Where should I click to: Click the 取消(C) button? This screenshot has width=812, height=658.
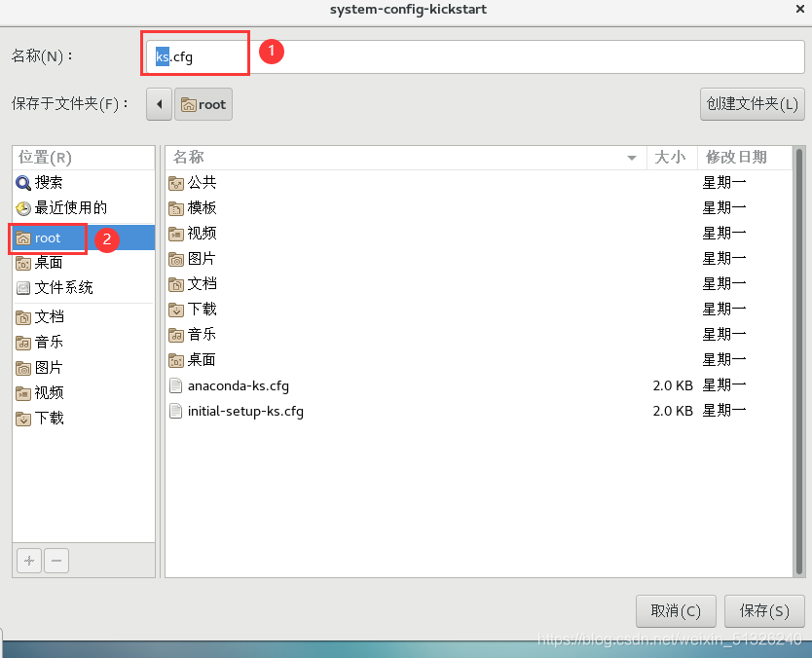point(676,611)
